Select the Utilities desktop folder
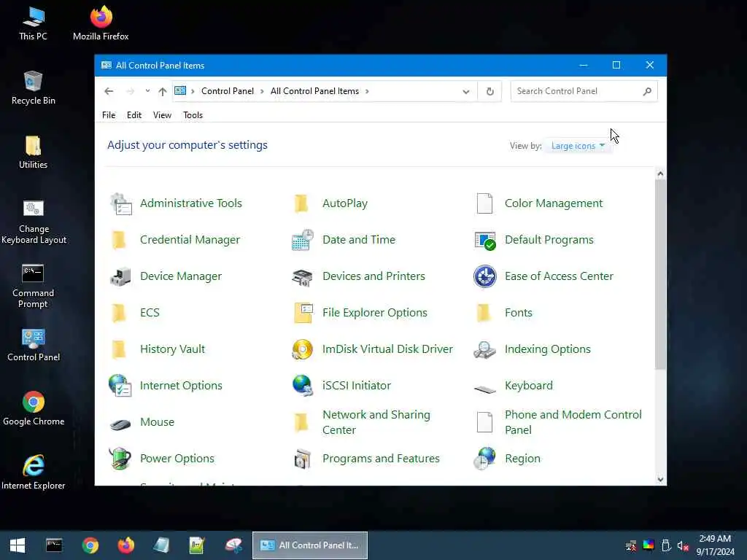Screen dimensions: 747x560 34,152
